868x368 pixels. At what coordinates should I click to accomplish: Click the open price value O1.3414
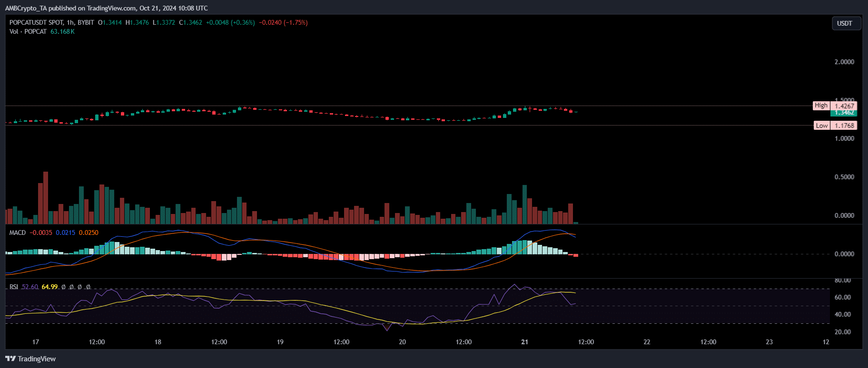pos(110,22)
